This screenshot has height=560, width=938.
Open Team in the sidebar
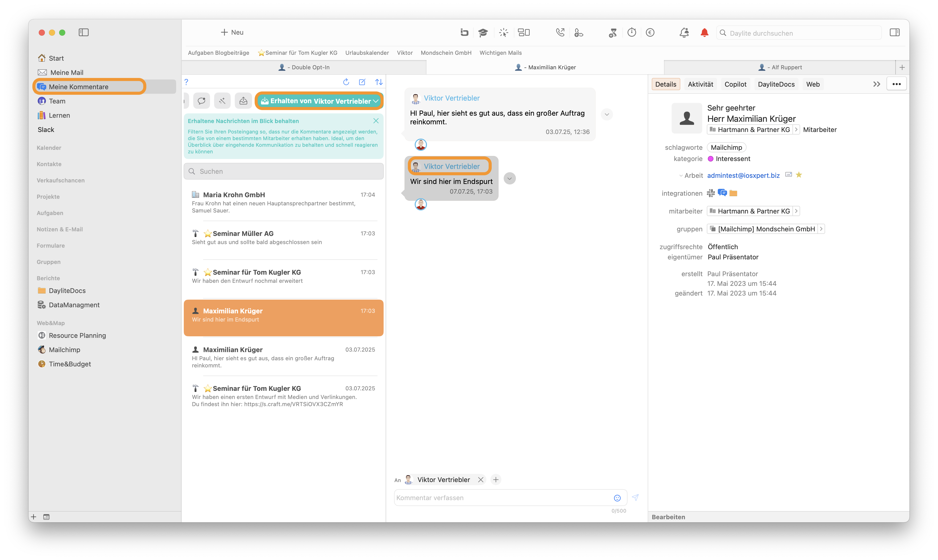52,101
